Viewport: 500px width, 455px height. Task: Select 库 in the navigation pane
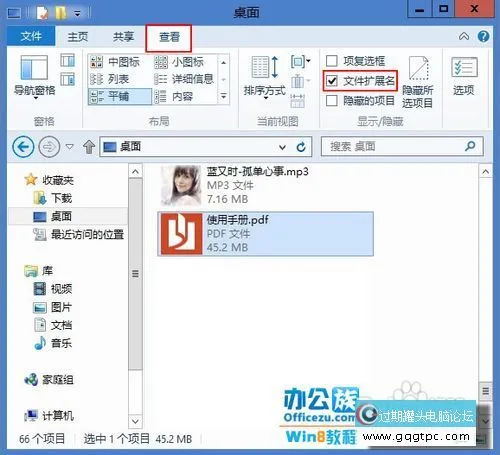click(39, 271)
